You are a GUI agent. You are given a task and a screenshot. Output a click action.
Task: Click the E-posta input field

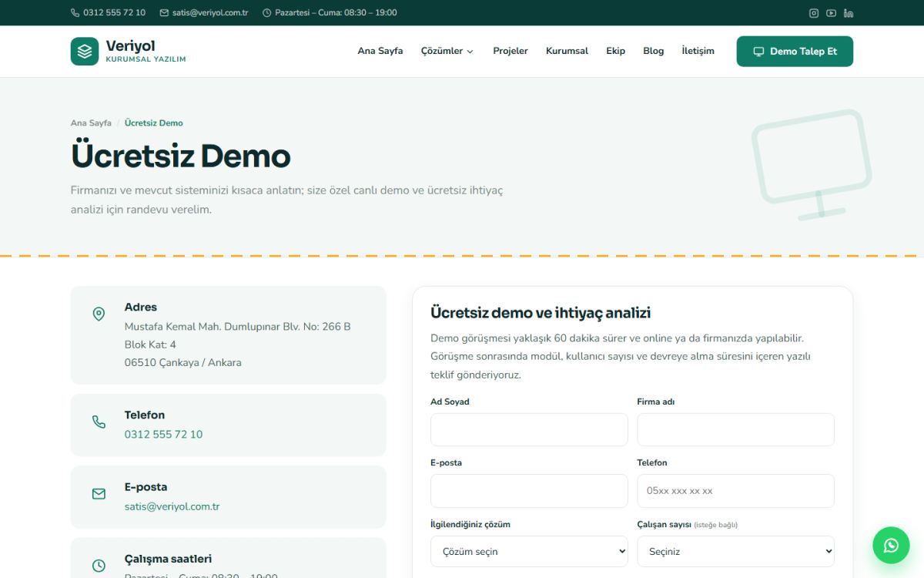tap(529, 491)
